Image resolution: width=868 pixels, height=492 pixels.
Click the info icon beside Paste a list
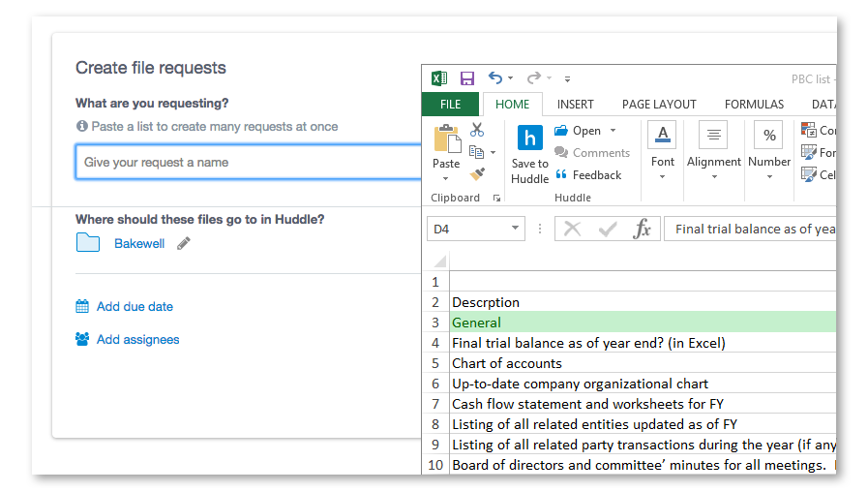[82, 126]
